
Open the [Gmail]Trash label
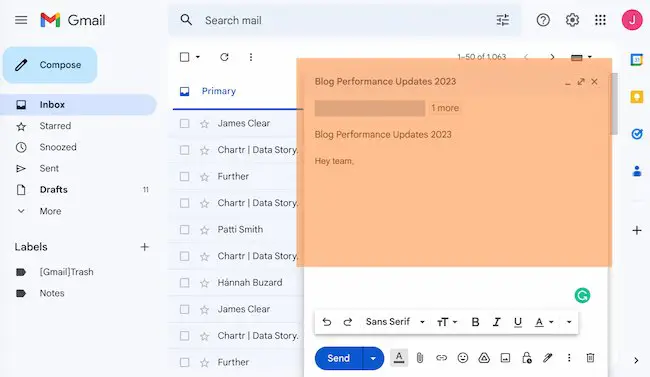(x=66, y=272)
